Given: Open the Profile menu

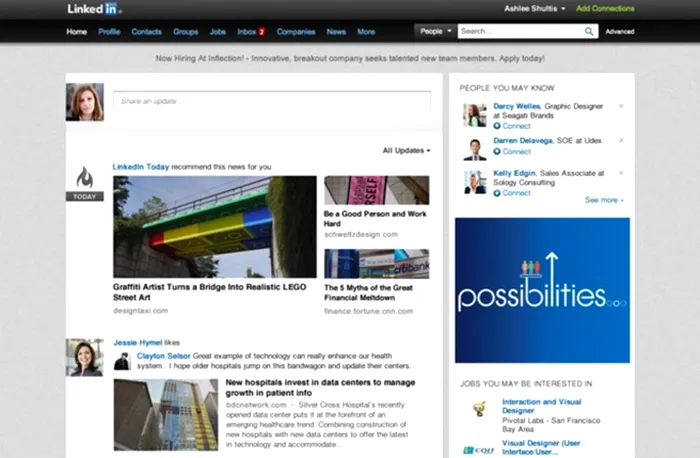Looking at the screenshot, I should (x=109, y=32).
